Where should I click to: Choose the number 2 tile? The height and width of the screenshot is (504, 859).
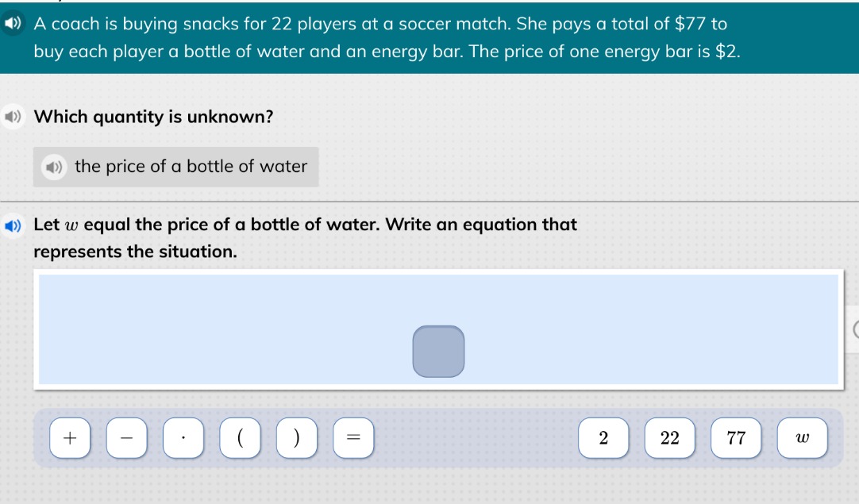coord(603,437)
